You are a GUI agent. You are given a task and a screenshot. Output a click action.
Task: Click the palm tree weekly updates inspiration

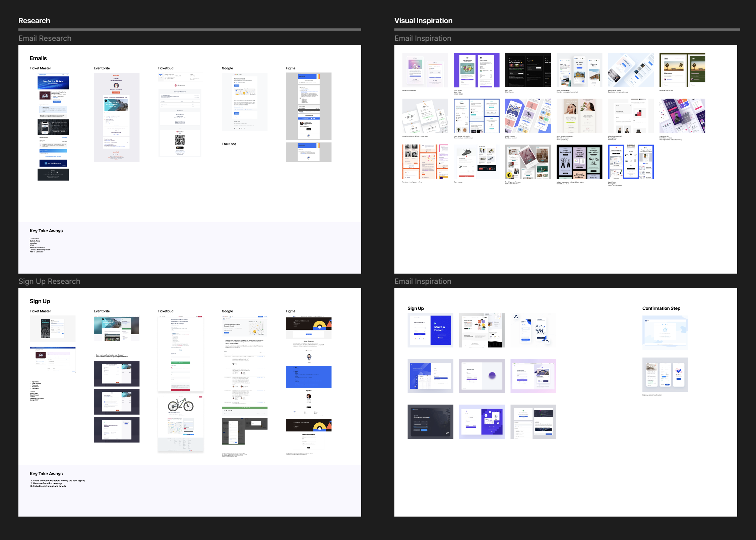pos(682,70)
